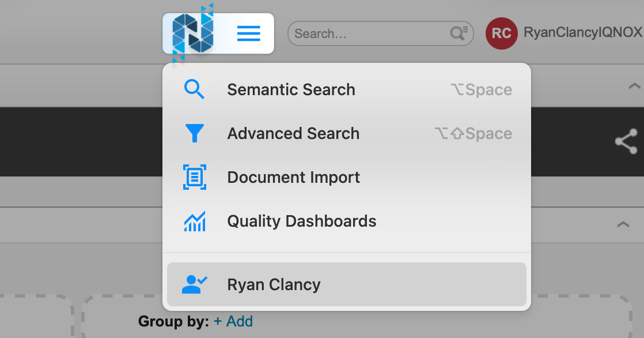Click the user checkmark icon beside Ryan Clancy
Image resolution: width=644 pixels, height=338 pixels.
(194, 284)
